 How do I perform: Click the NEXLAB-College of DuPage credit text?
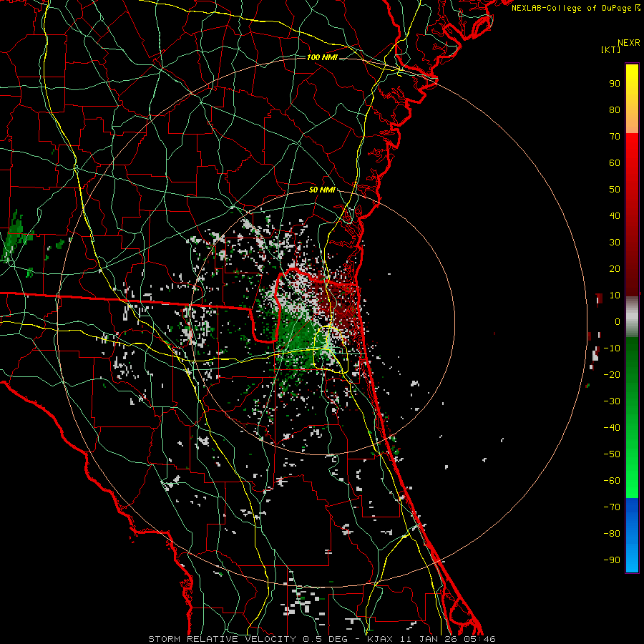coord(575,8)
